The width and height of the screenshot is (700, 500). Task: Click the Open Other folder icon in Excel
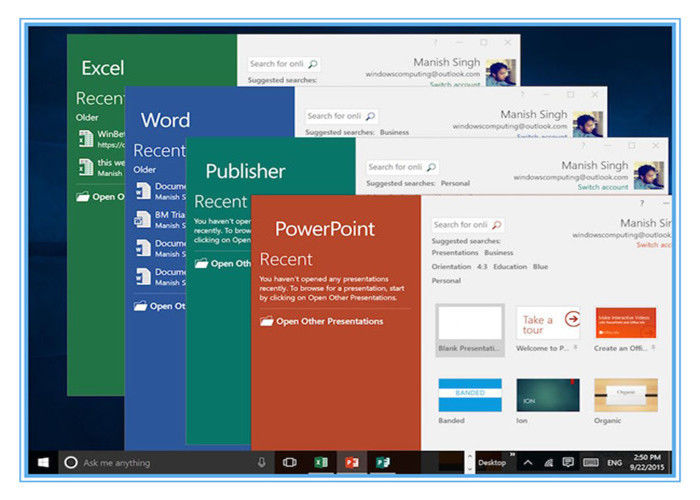tap(83, 196)
